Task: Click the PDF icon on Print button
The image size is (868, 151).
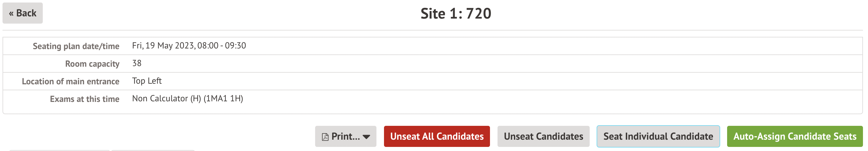Action: pyautogui.click(x=325, y=137)
